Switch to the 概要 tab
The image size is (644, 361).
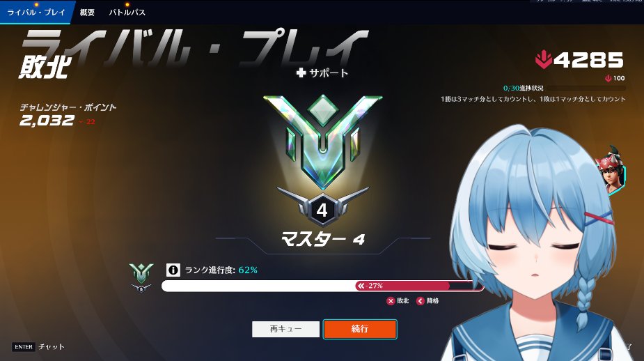click(87, 13)
